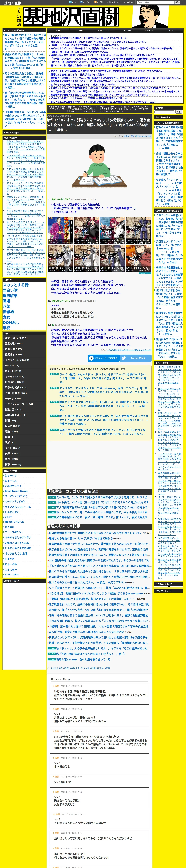Open Shikutoku antenna link

11,574
